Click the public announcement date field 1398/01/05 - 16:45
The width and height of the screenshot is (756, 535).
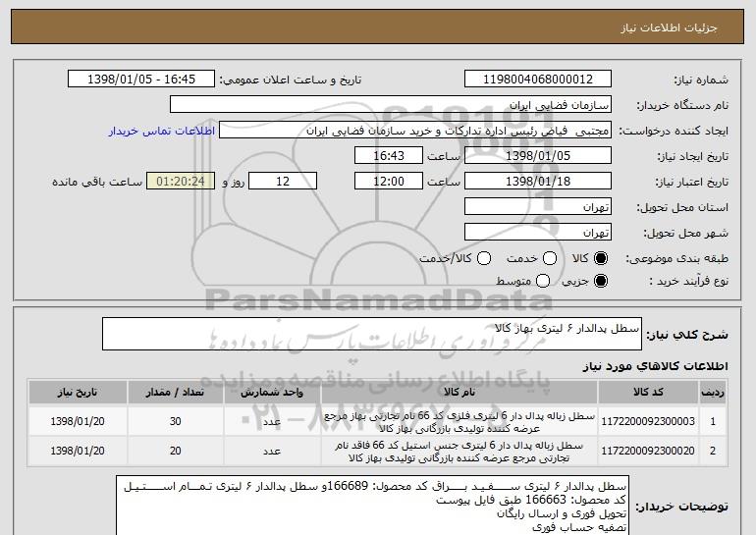pyautogui.click(x=141, y=80)
